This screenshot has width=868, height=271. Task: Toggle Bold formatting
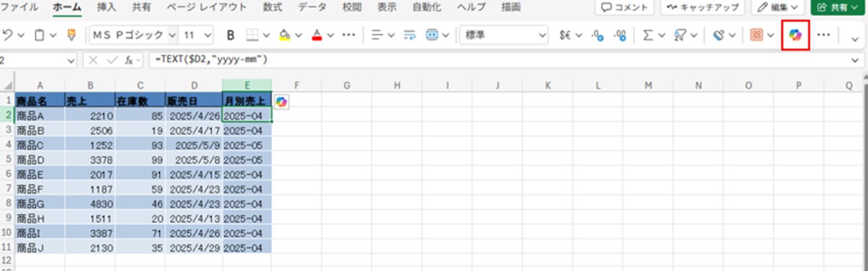[231, 35]
